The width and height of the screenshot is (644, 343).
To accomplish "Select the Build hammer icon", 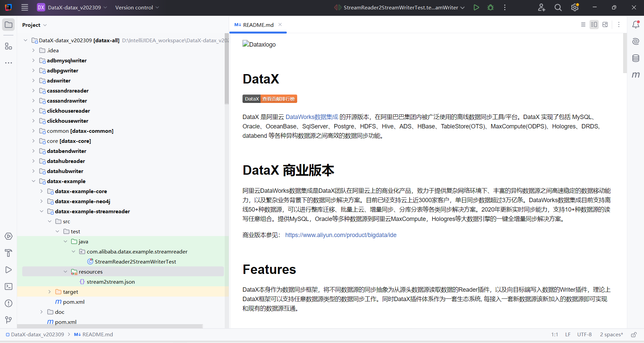I will pyautogui.click(x=8, y=253).
